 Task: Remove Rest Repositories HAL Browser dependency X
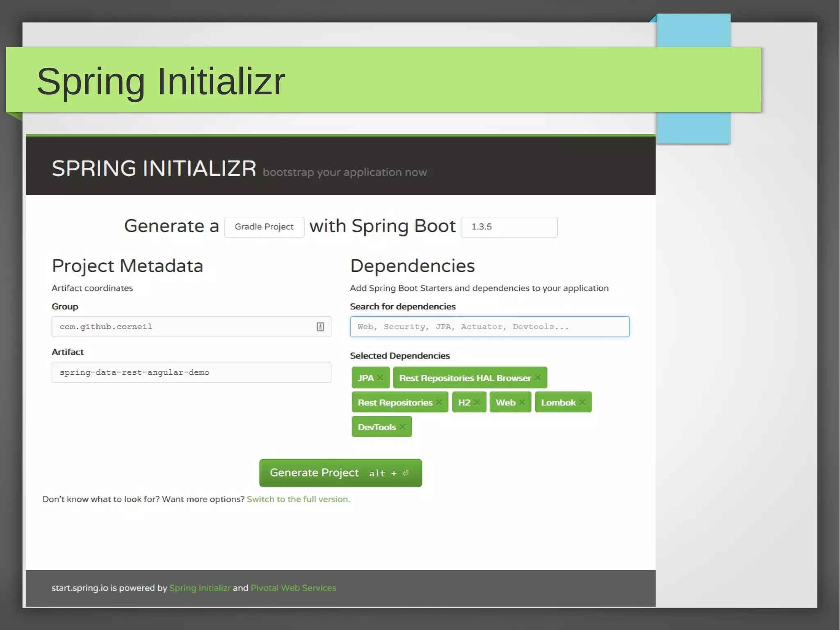click(x=538, y=378)
